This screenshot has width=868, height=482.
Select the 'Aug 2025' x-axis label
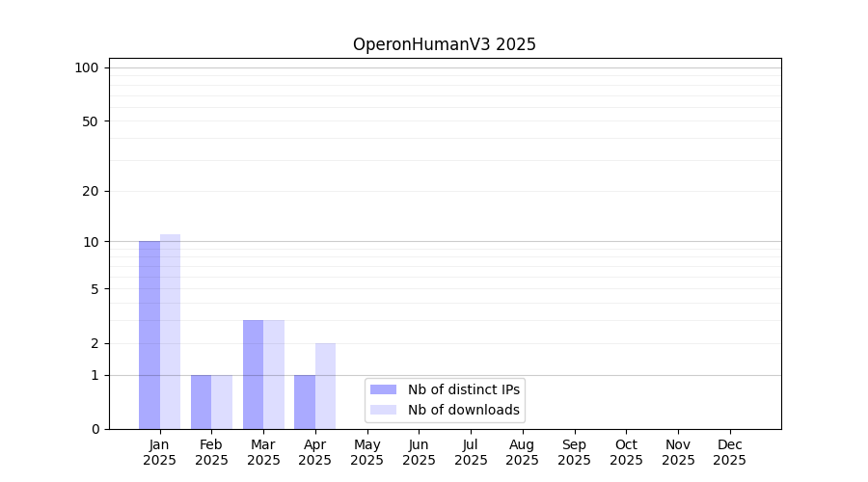pyautogui.click(x=522, y=452)
